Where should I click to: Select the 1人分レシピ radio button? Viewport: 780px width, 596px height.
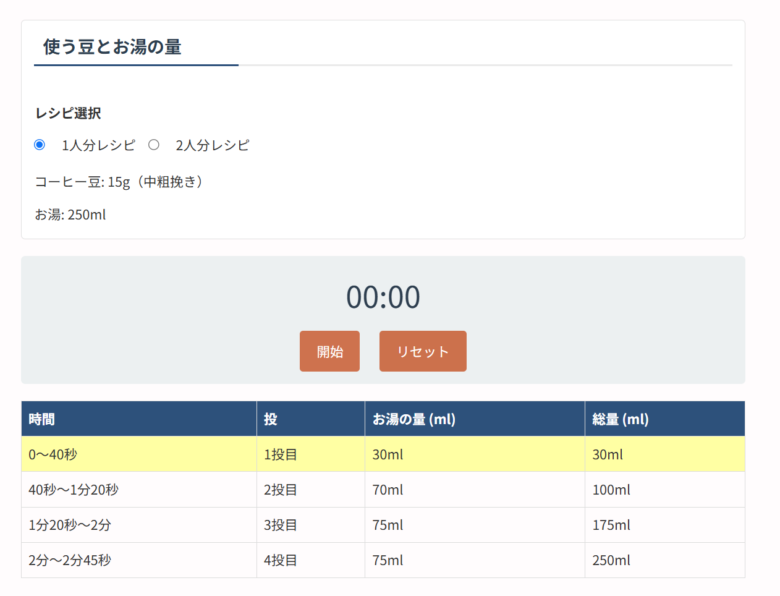coord(40,145)
